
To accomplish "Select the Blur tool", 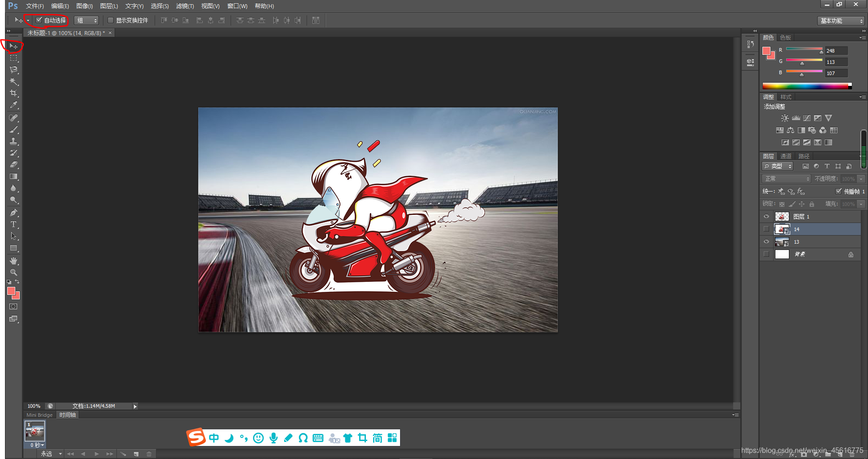I will coord(13,188).
